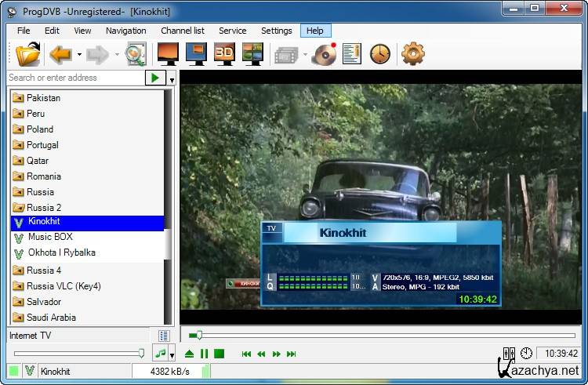Open the channel search magnifier icon
Screen dimensions: 588x385
click(136, 54)
